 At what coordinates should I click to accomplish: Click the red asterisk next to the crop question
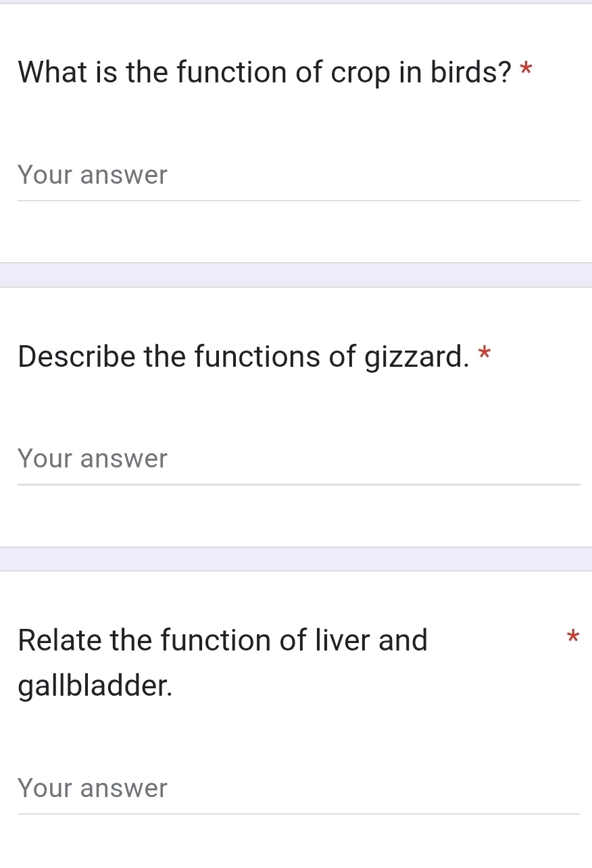[526, 70]
